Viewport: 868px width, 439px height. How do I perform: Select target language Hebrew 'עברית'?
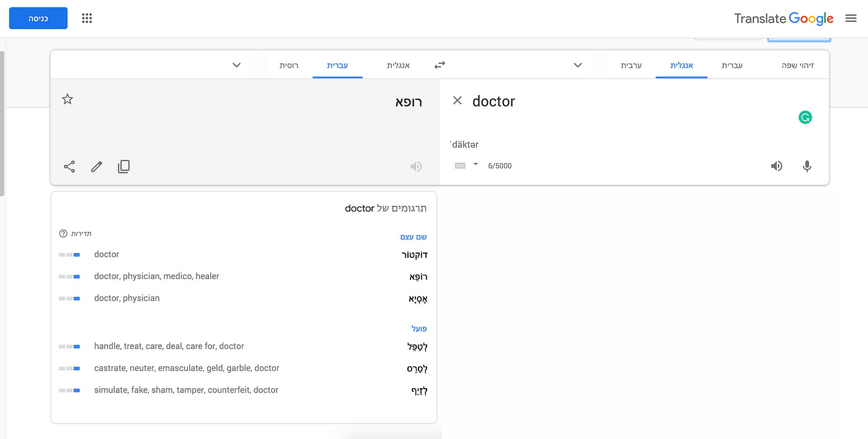click(337, 65)
